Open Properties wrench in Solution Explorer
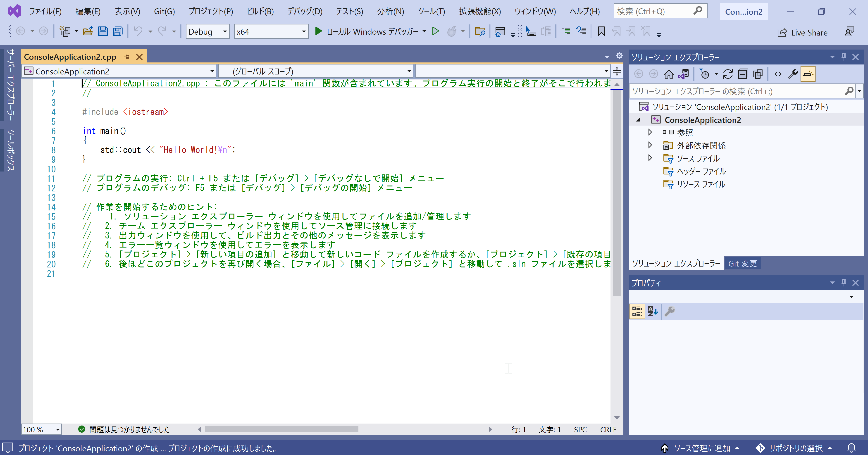 click(x=793, y=74)
